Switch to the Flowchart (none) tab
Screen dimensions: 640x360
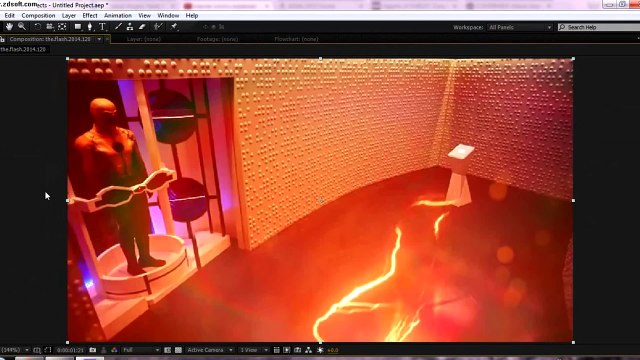click(x=296, y=39)
